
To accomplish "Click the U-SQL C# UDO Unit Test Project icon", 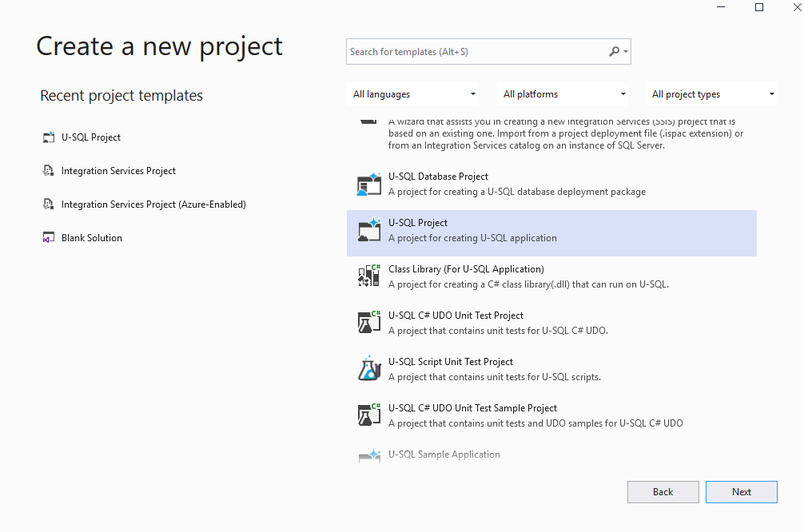I will point(369,323).
